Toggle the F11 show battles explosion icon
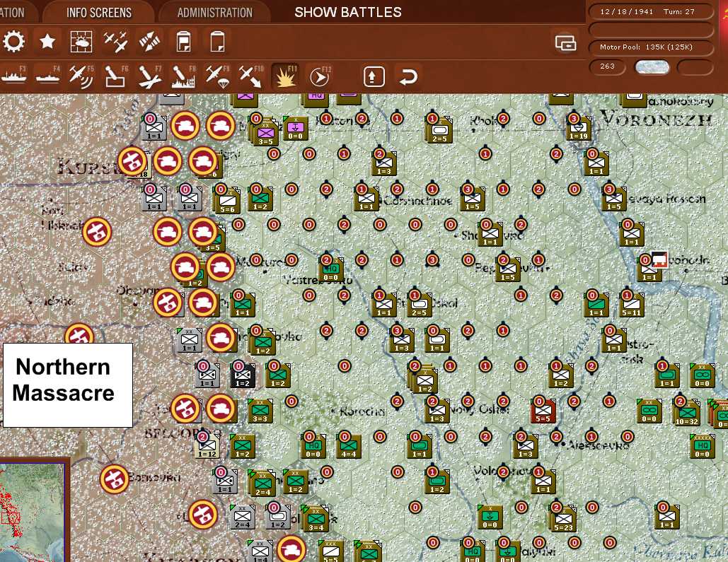728x562 pixels. [x=286, y=76]
